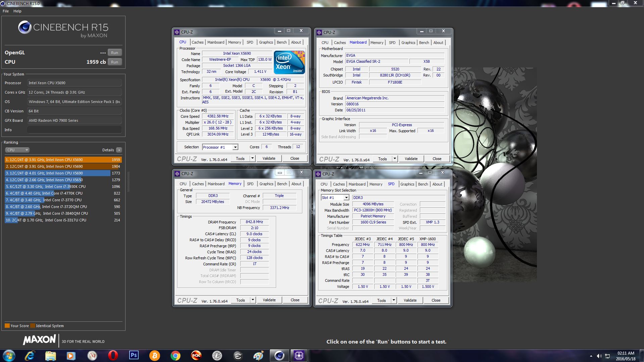Click the EVGA Classified SR-2 model field
This screenshot has height=362, width=644.
click(x=377, y=61)
